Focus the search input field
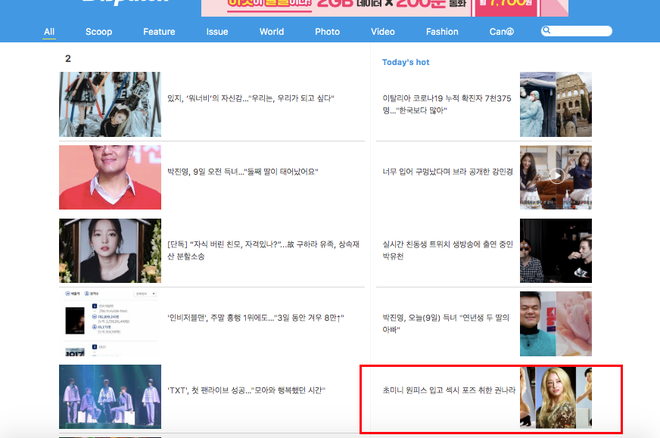 pyautogui.click(x=577, y=31)
